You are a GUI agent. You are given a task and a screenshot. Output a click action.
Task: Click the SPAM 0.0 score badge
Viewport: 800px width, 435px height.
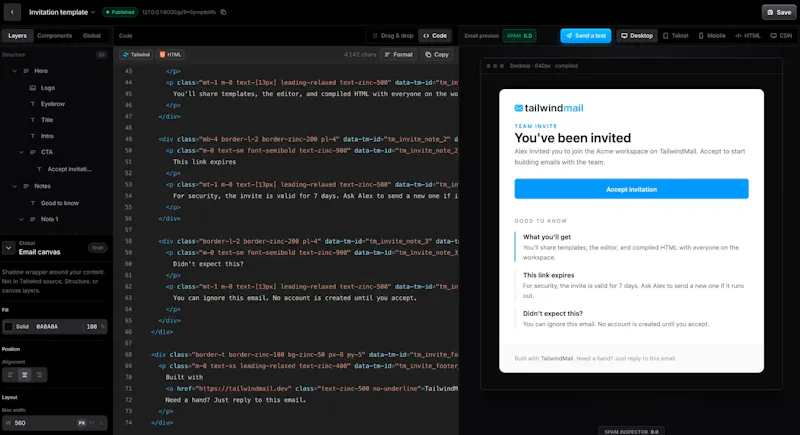pyautogui.click(x=519, y=36)
